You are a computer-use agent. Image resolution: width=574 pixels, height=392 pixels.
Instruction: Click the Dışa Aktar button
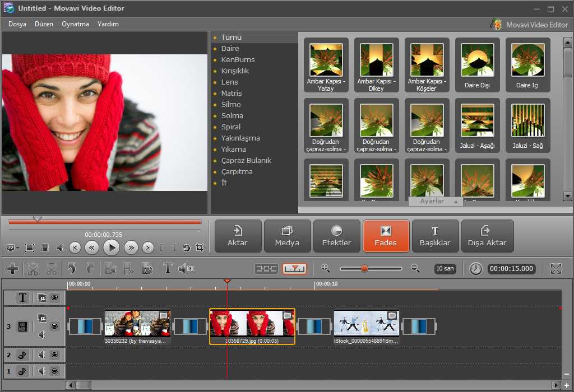point(487,236)
